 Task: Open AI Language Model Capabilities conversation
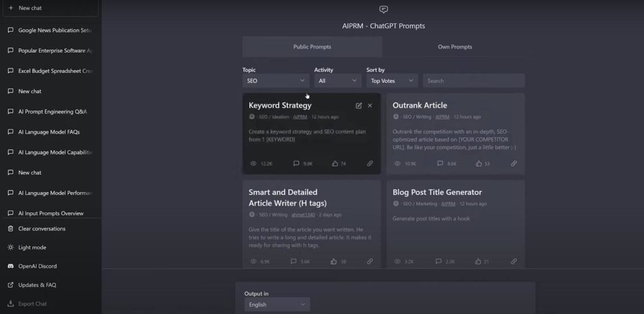[50, 152]
